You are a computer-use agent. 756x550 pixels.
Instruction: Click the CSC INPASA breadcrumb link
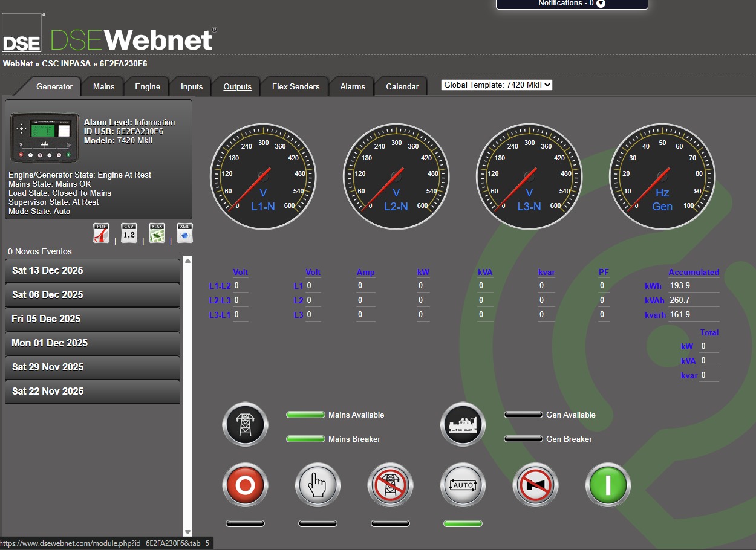pyautogui.click(x=66, y=63)
